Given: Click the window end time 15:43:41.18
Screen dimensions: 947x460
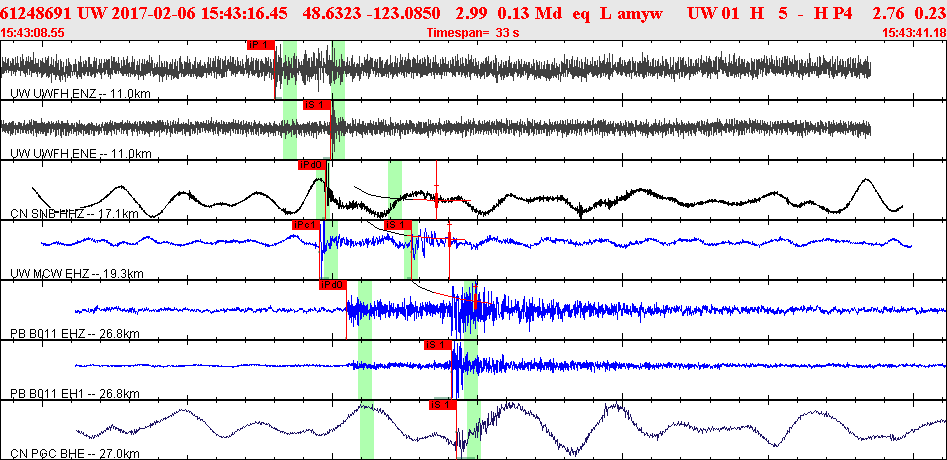Looking at the screenshot, I should (914, 33).
